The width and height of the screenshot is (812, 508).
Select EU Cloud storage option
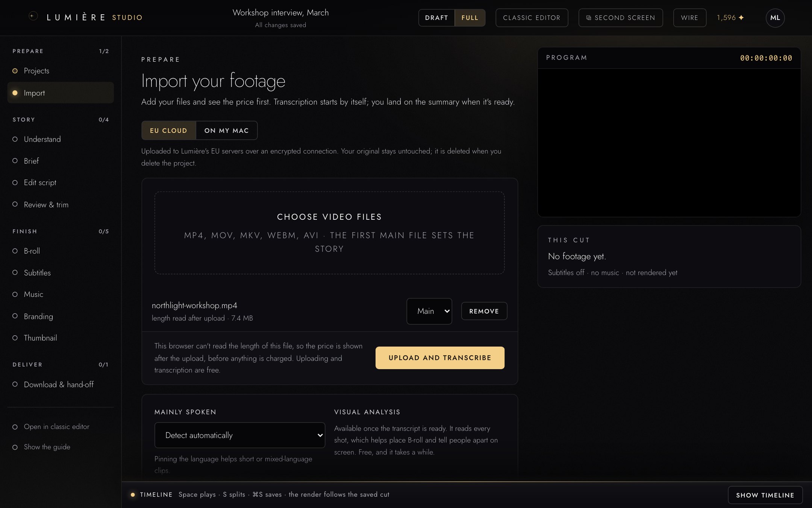(x=168, y=130)
